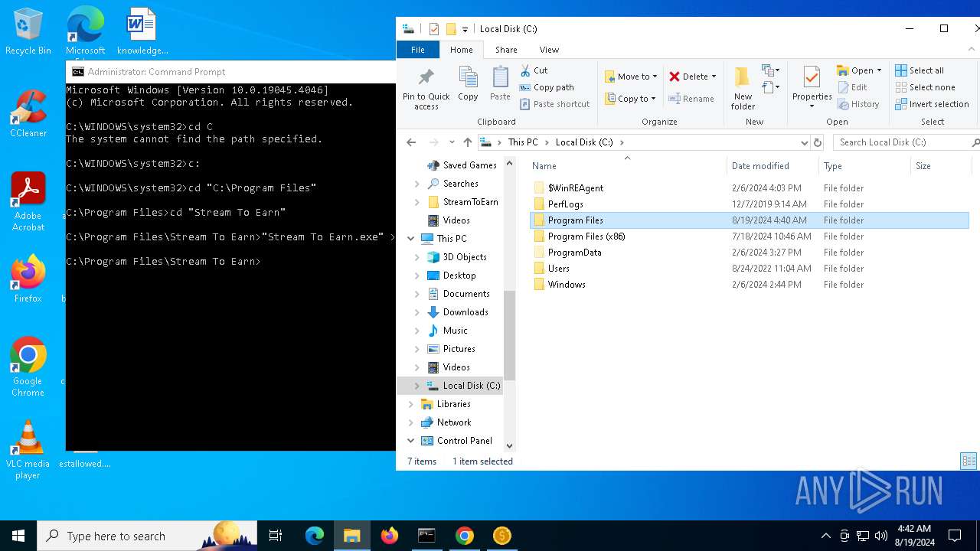Click the Copy ribbon icon
Image resolution: width=980 pixels, height=551 pixels.
pyautogui.click(x=468, y=84)
